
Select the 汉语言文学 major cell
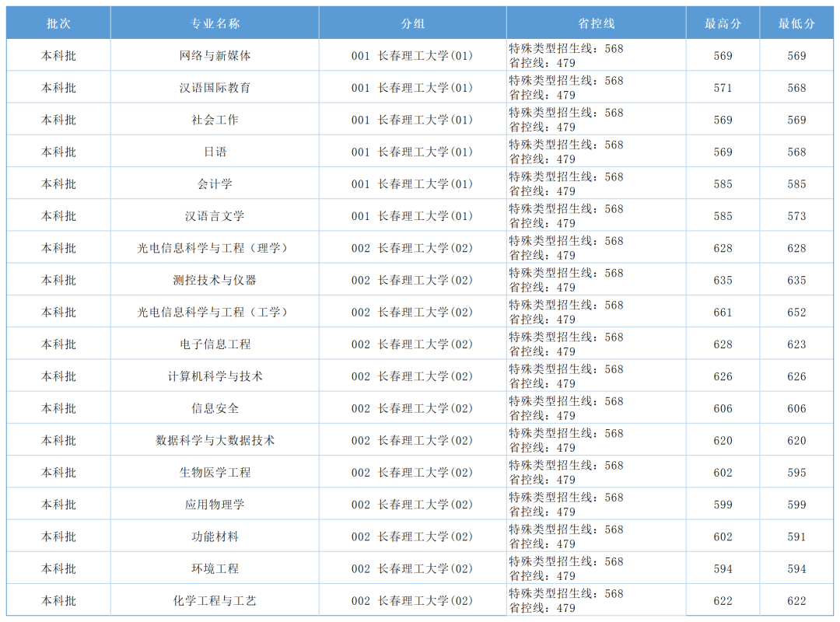215,216
